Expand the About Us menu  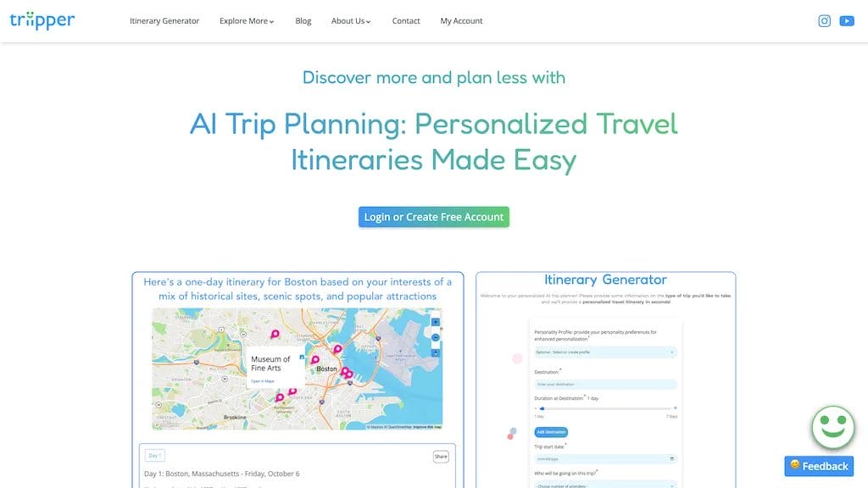pyautogui.click(x=351, y=21)
